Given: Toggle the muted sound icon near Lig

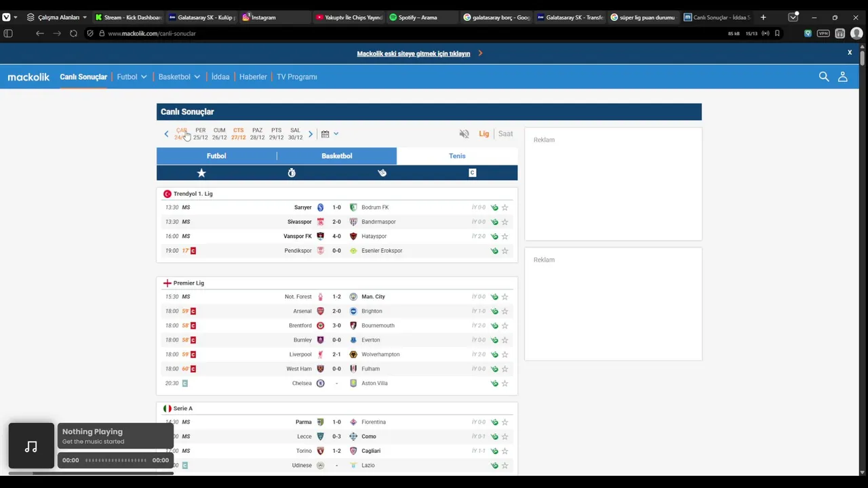Looking at the screenshot, I should tap(464, 134).
